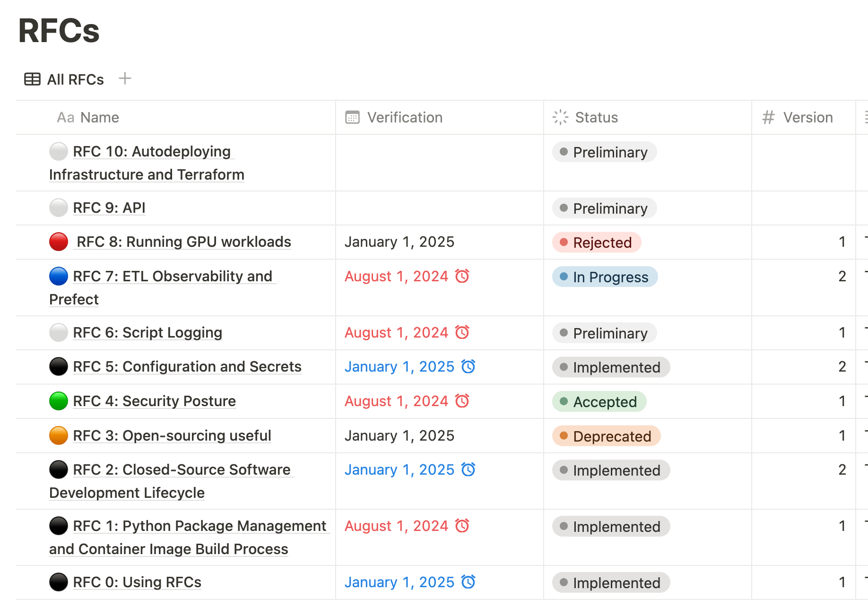Click the Status column's loading spinner icon

[x=560, y=117]
